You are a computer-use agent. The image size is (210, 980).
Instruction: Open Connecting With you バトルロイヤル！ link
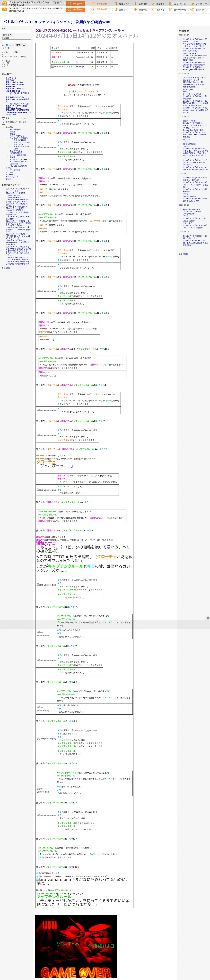(x=18, y=113)
